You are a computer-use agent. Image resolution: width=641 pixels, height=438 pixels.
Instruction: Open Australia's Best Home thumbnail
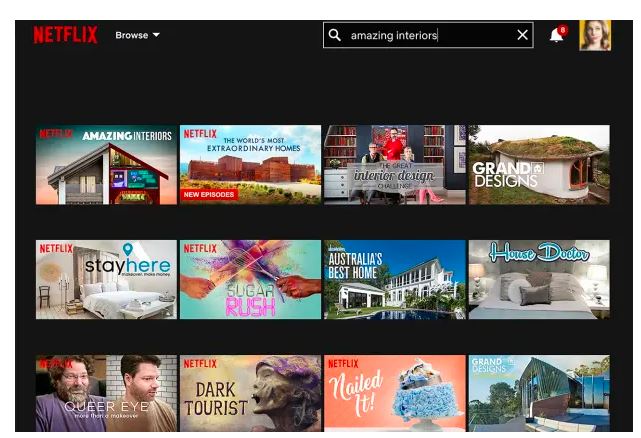pyautogui.click(x=394, y=279)
